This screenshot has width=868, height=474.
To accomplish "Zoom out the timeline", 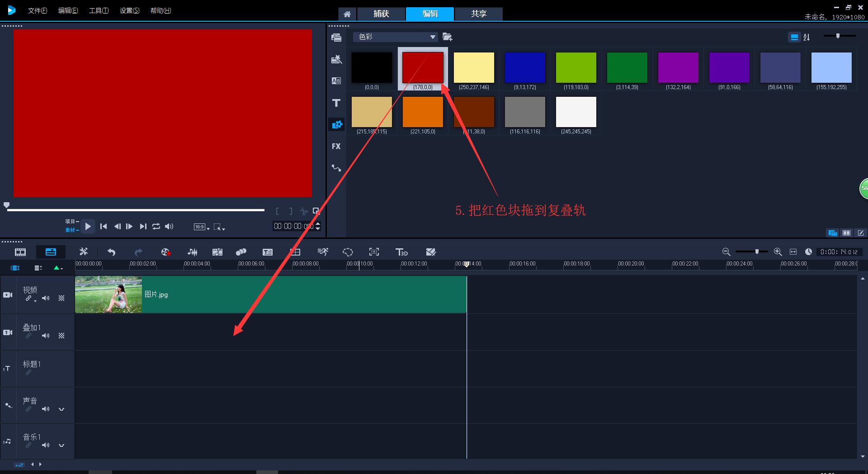I will 726,252.
